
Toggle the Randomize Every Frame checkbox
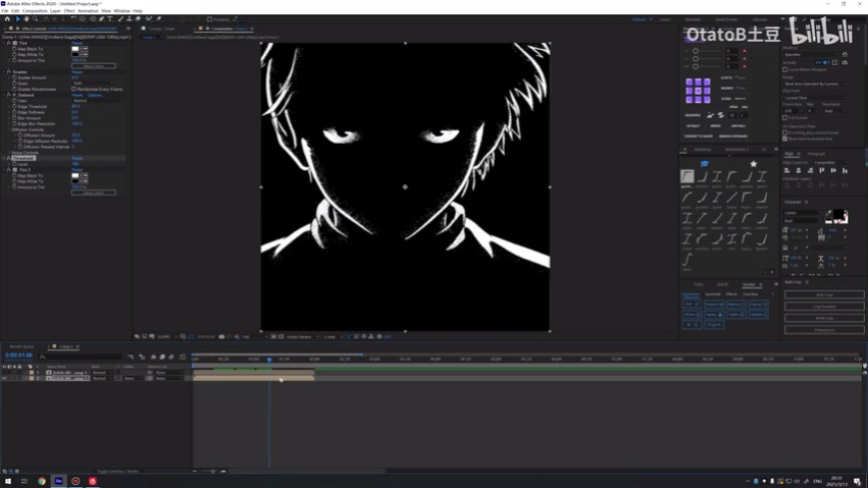click(x=74, y=89)
